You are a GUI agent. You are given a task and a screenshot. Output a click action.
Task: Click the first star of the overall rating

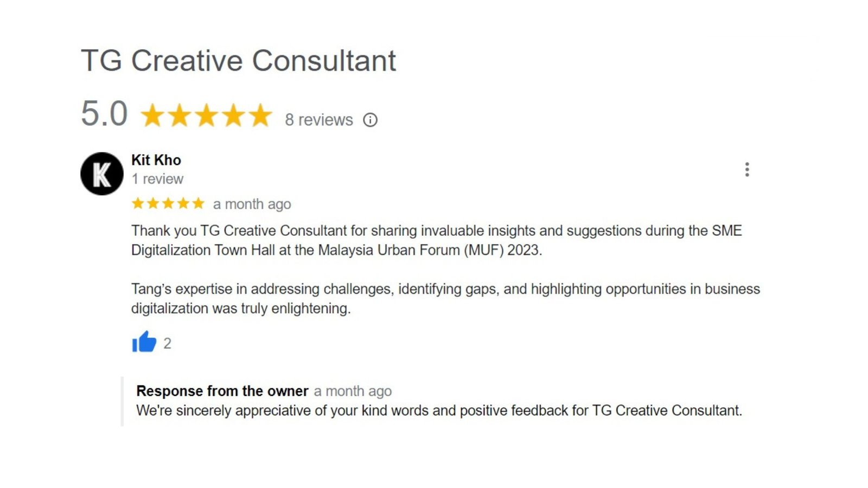pos(152,115)
